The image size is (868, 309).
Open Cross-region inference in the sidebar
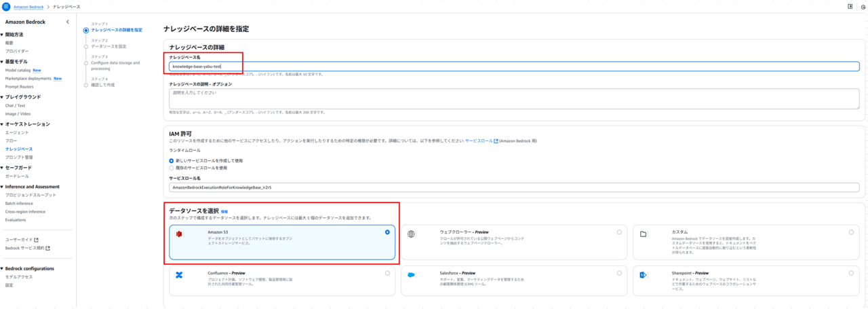(x=25, y=211)
